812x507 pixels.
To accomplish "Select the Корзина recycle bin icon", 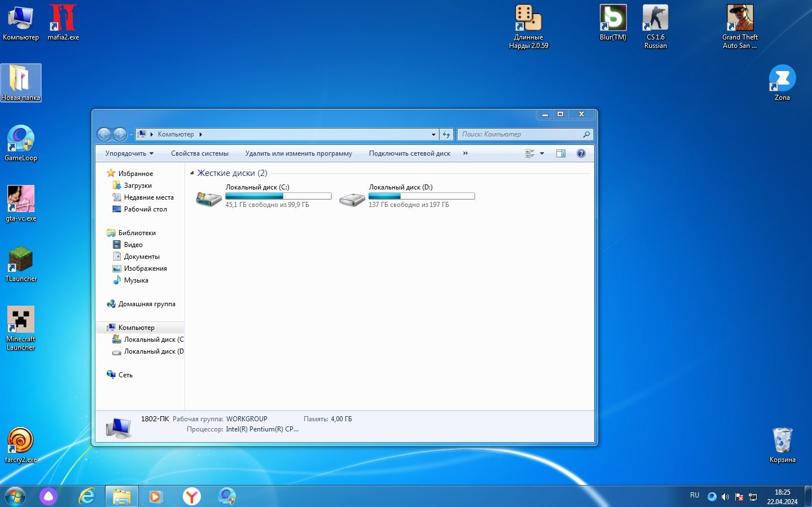I will pos(782,445).
